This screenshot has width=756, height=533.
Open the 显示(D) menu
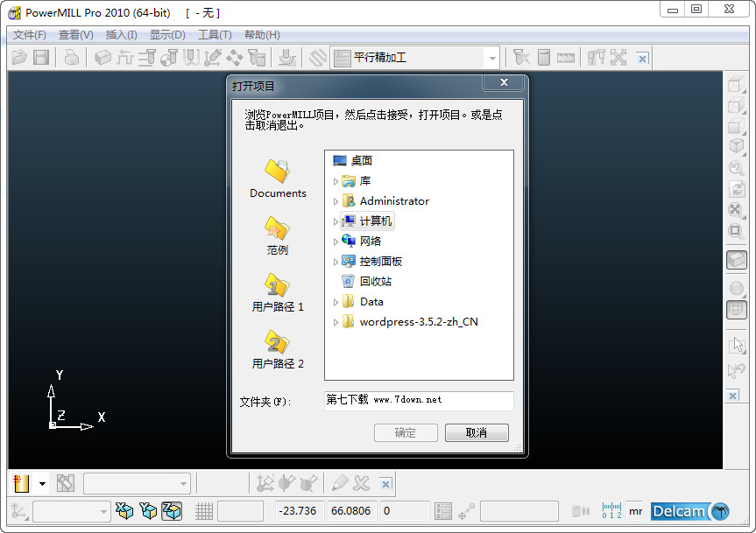coord(167,35)
